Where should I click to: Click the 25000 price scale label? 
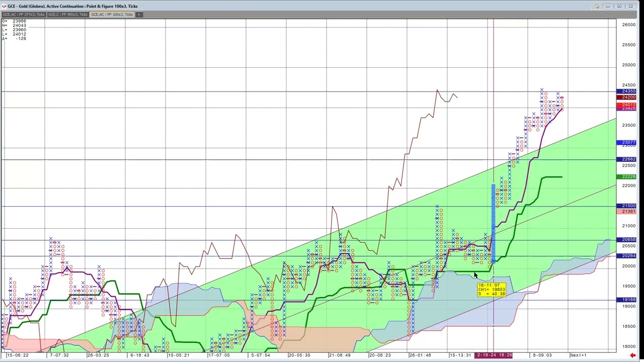tap(628, 65)
